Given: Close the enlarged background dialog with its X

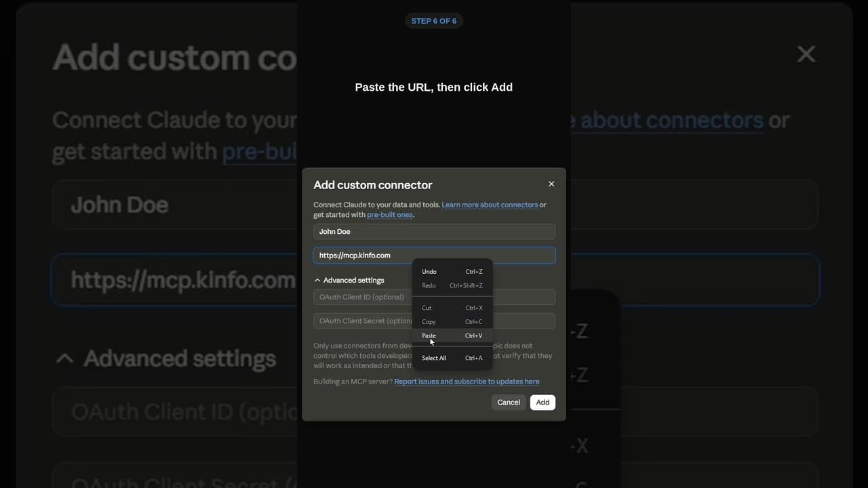Looking at the screenshot, I should tap(806, 54).
